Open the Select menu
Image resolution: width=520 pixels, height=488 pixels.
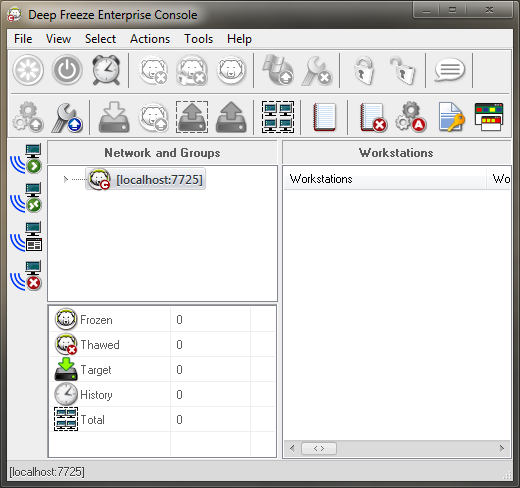tap(100, 39)
